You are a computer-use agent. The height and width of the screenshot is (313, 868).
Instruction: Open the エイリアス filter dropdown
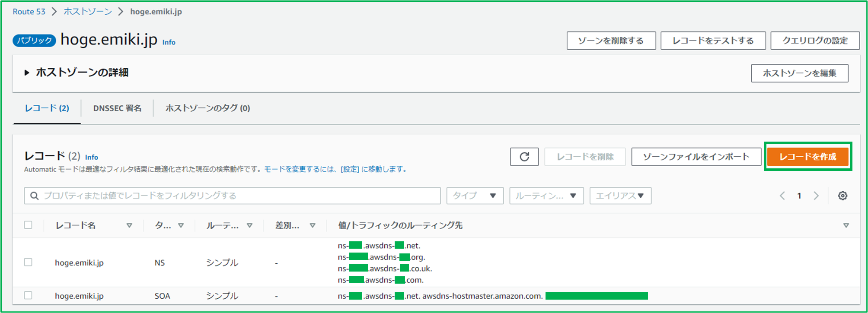click(620, 196)
